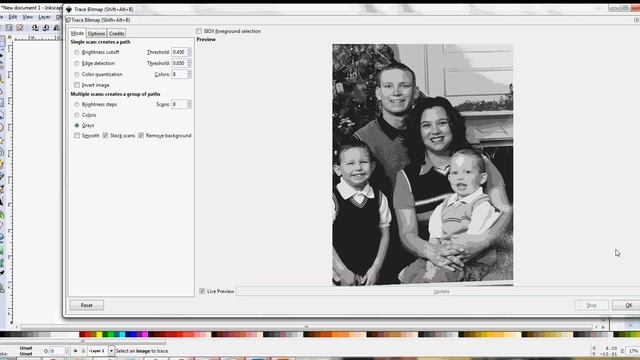The width and height of the screenshot is (640, 360).
Task: Click the Stop button
Action: (591, 305)
